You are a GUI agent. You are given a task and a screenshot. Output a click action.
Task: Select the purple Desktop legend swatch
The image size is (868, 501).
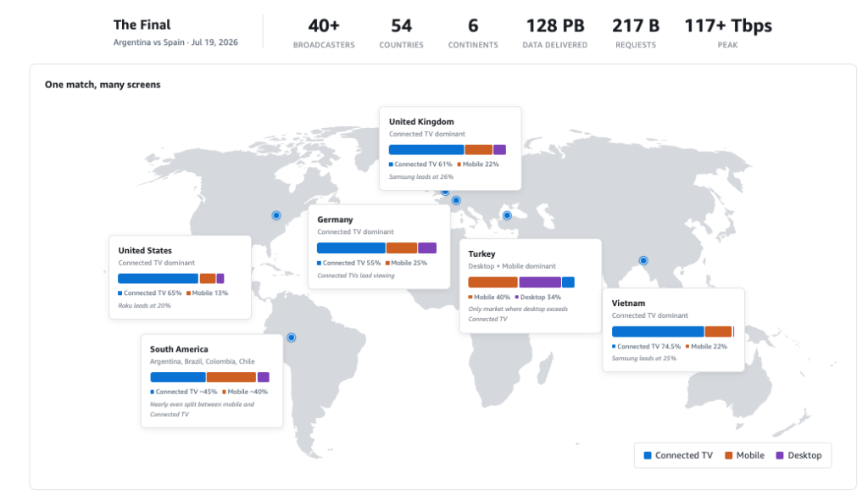pos(780,455)
